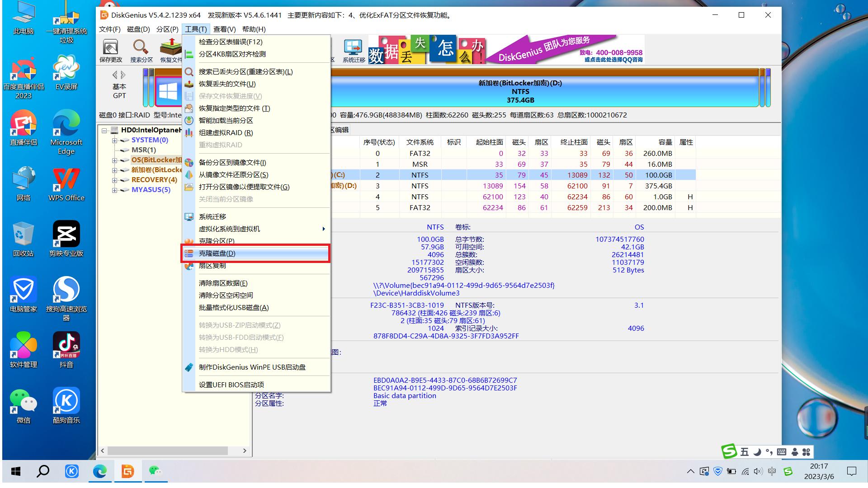The height and width of the screenshot is (488, 868).
Task: Expand the MYASUS(5) tree node
Action: 114,190
